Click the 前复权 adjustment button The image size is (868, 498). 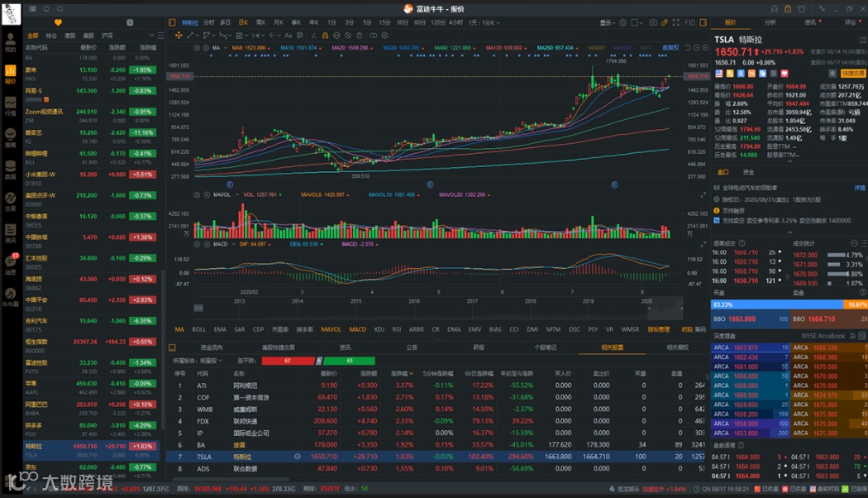point(670,48)
